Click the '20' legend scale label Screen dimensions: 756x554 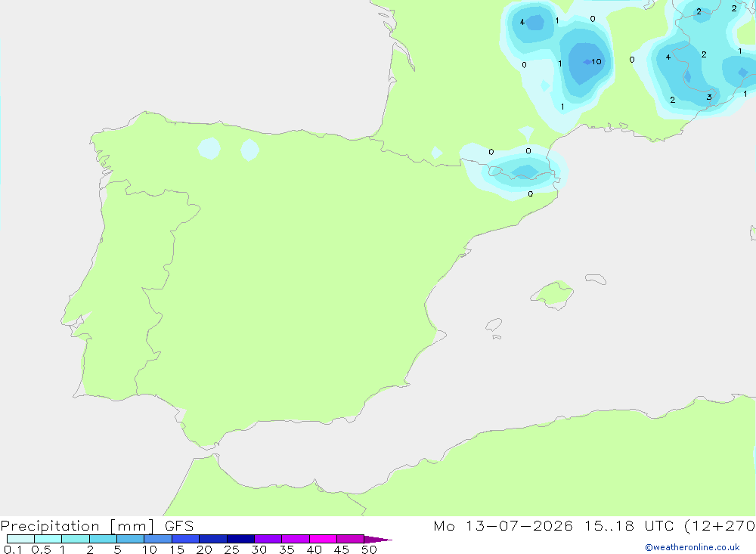click(204, 549)
